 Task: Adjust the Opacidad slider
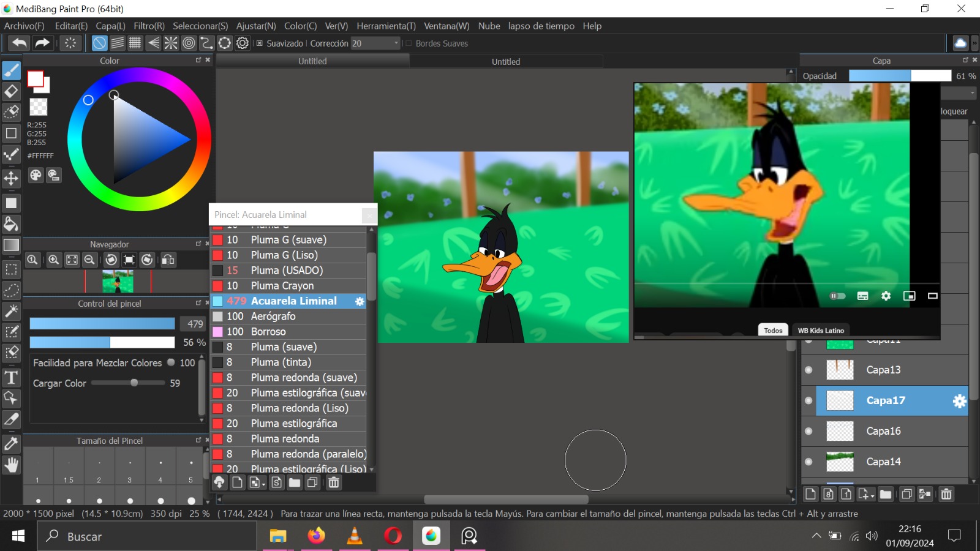pyautogui.click(x=900, y=76)
